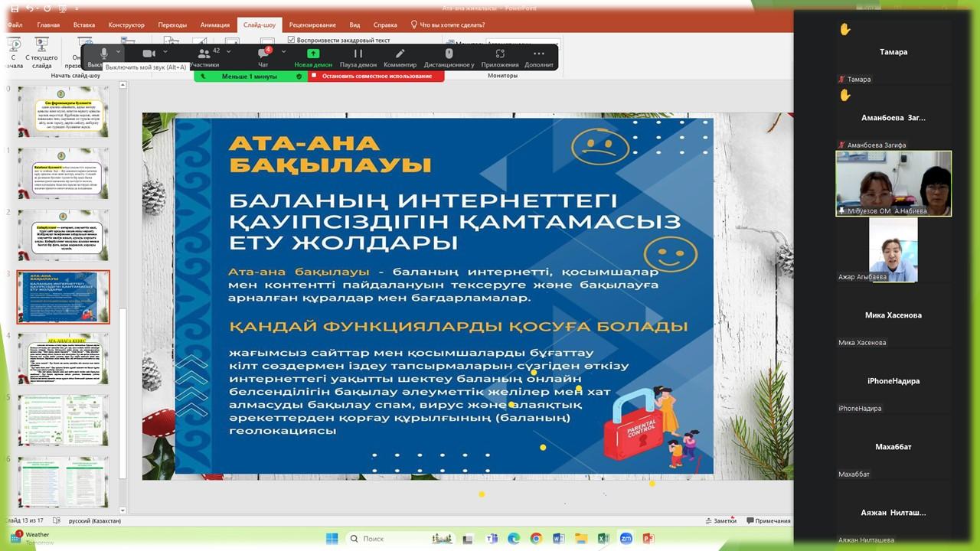The width and height of the screenshot is (980, 551).
Task: Open the Zoom chat with unread messages
Action: 263,54
